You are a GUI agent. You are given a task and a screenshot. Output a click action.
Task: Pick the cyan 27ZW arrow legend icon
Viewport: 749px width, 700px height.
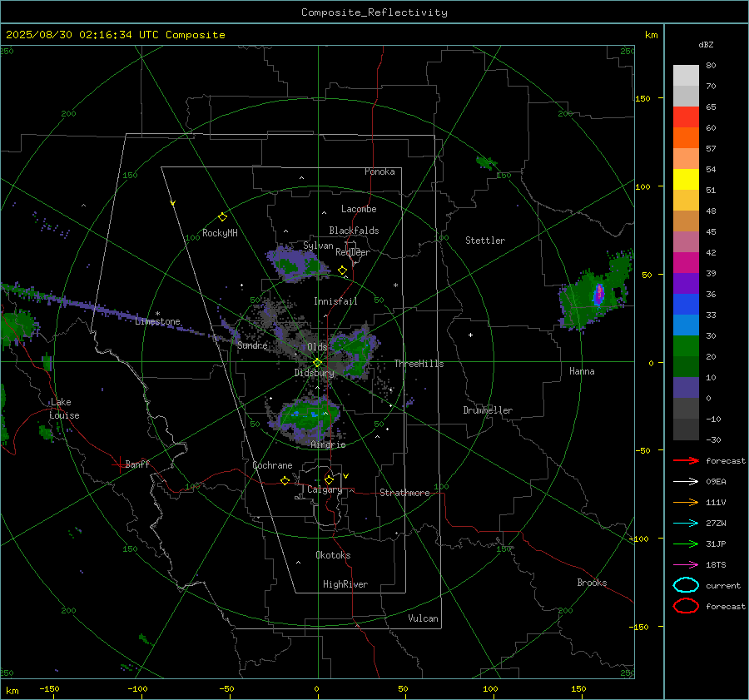pos(686,524)
